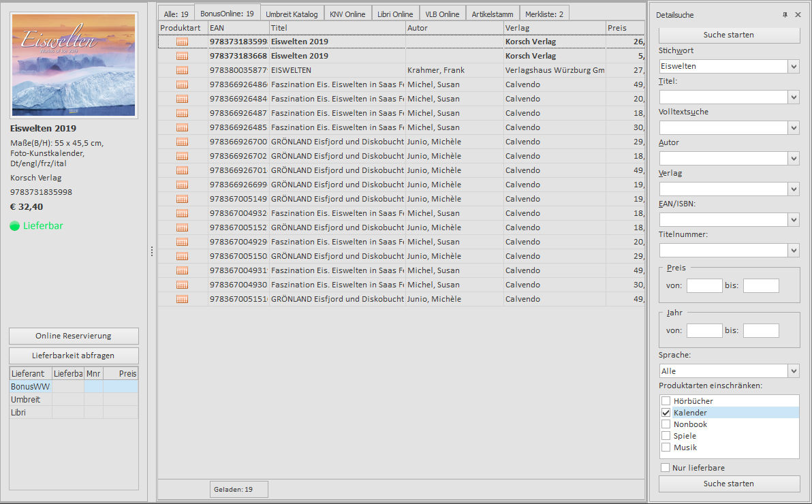The width and height of the screenshot is (812, 504).
Task: Click calendar icon for EAN 978373183599 row
Action: coord(182,42)
